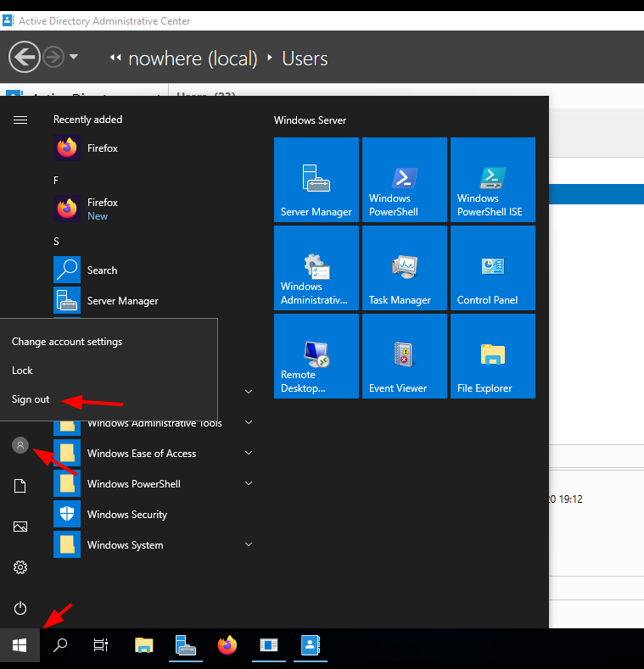
Task: Expand the folder chevron above Windows Administrative Tools
Action: pos(249,392)
